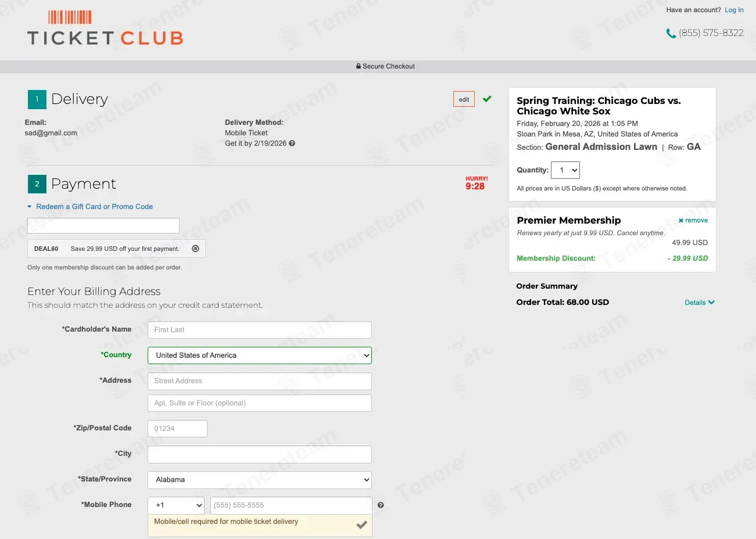Image resolution: width=756 pixels, height=539 pixels.
Task: Focus the Street Address field
Action: (259, 381)
